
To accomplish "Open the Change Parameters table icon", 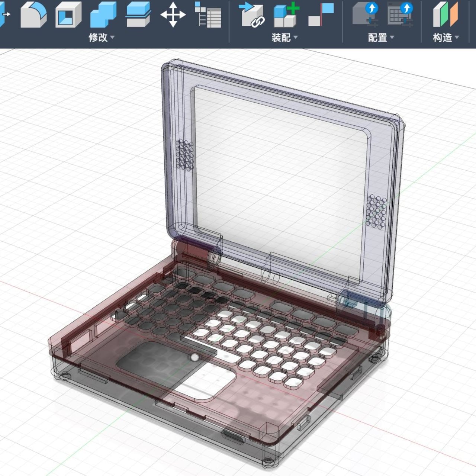I will tap(208, 15).
